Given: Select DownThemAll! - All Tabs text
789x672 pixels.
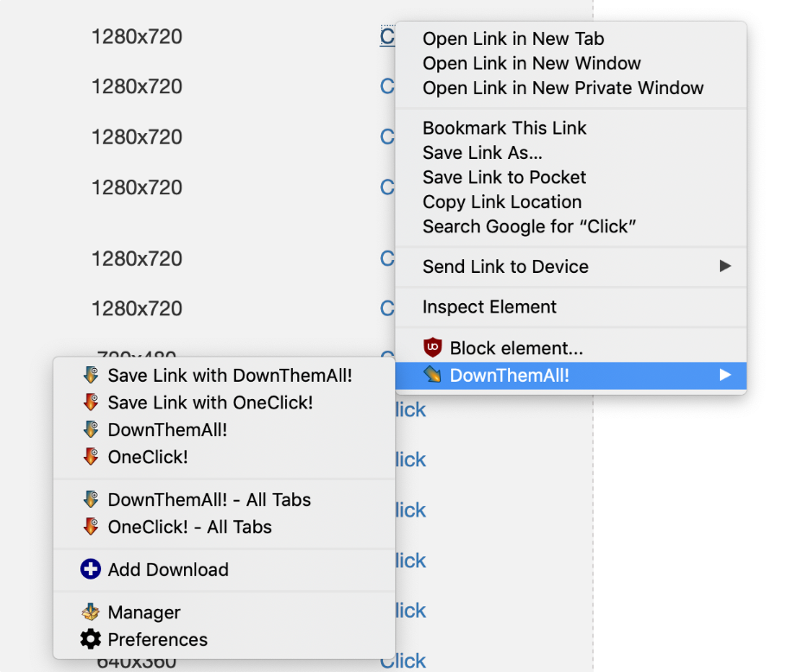Looking at the screenshot, I should click(209, 499).
